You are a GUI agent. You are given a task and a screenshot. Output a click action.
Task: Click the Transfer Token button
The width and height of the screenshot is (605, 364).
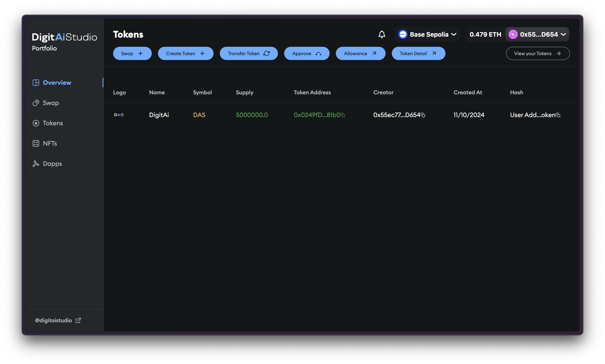point(248,53)
